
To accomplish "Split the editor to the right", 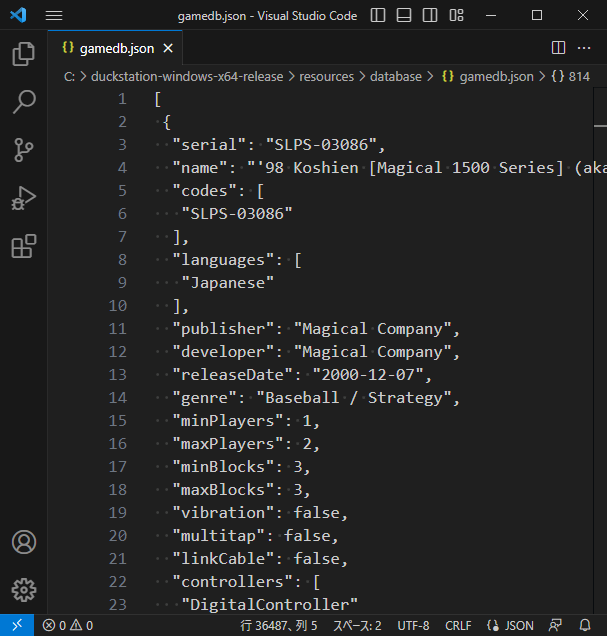I will pyautogui.click(x=558, y=48).
